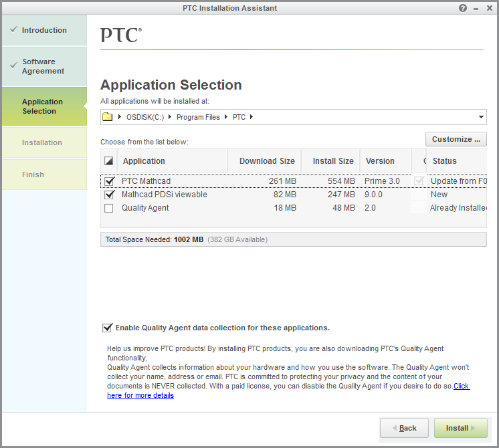Click the Introduction checkmark icon

[13, 29]
